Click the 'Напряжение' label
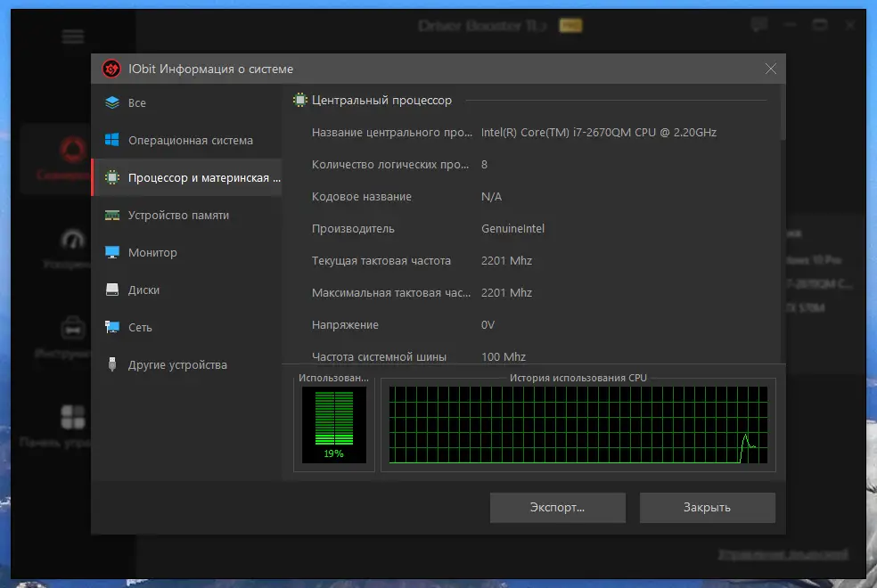Image resolution: width=877 pixels, height=588 pixels. 345,325
